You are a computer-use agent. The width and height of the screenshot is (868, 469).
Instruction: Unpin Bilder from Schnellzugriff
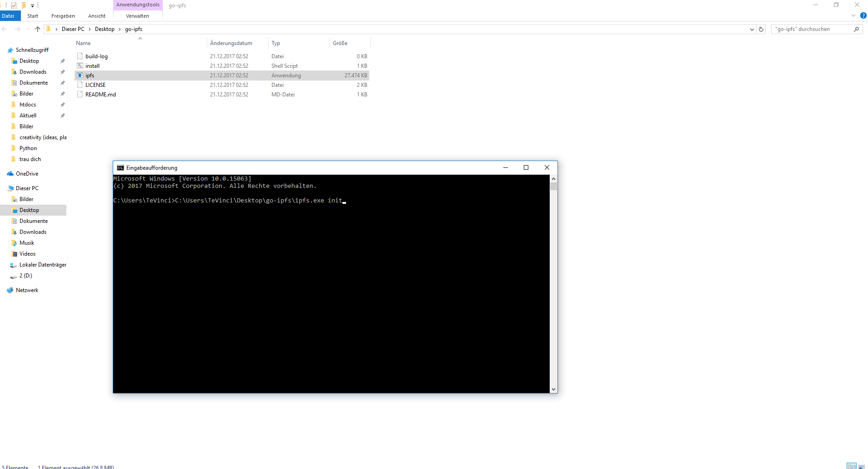62,93
